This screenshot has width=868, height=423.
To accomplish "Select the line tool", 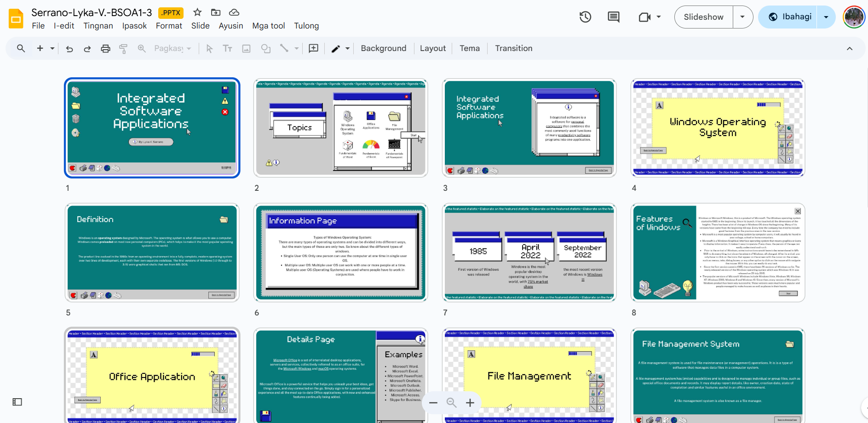I will 284,48.
